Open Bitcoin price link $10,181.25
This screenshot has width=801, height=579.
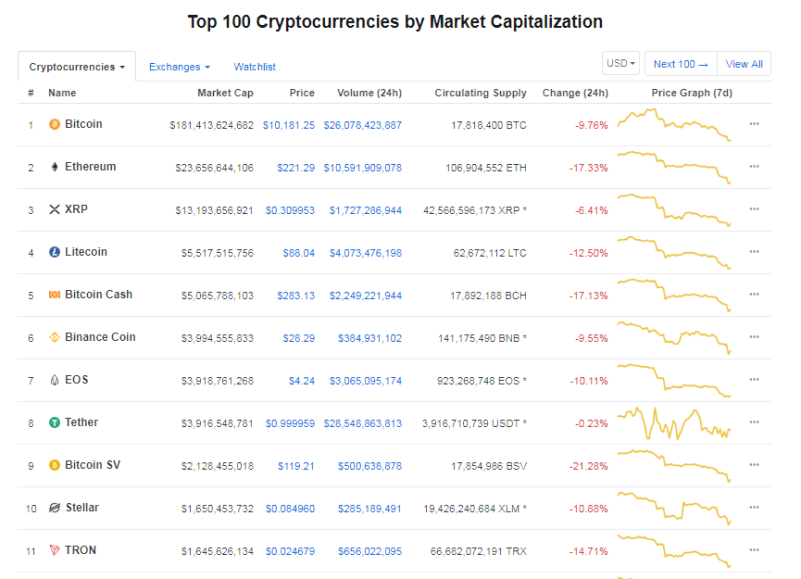pos(289,125)
